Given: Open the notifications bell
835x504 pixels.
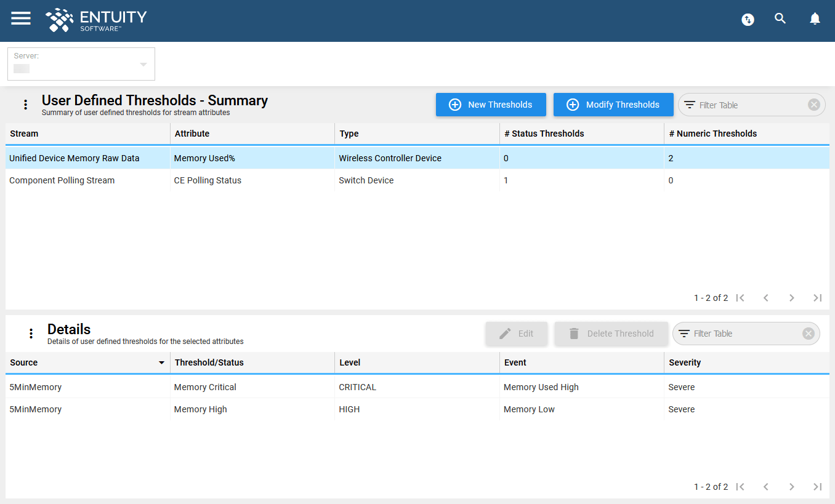Looking at the screenshot, I should (x=815, y=18).
